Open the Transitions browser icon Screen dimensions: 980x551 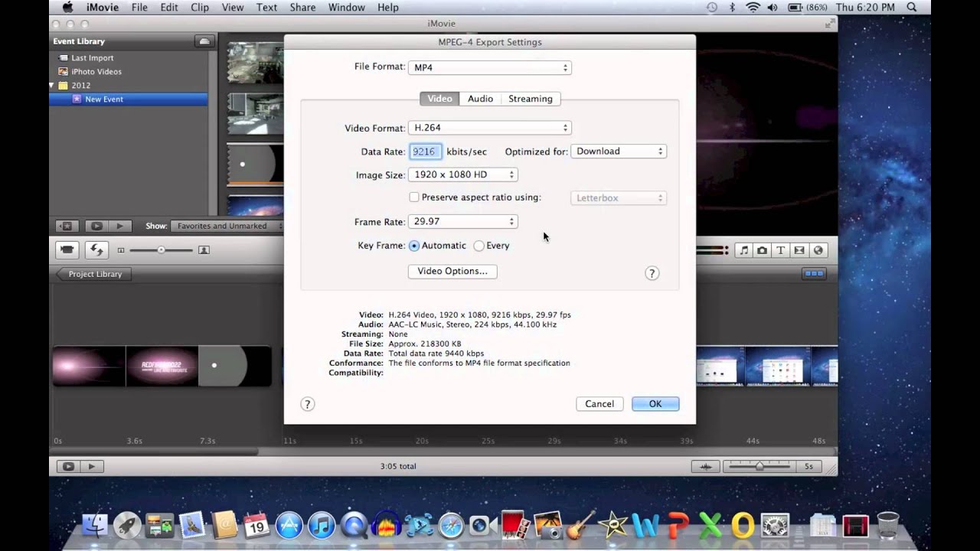pos(799,250)
